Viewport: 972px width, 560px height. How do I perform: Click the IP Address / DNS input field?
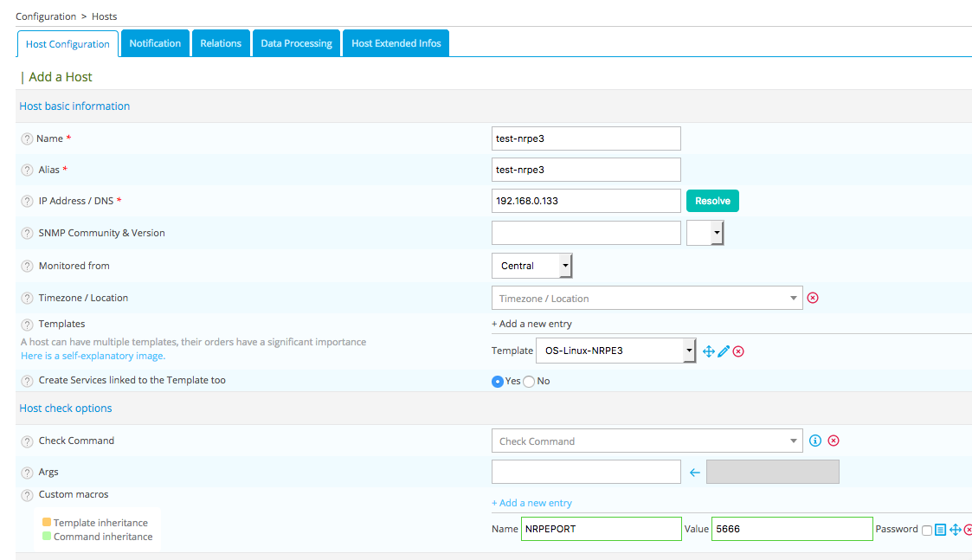[x=586, y=201]
